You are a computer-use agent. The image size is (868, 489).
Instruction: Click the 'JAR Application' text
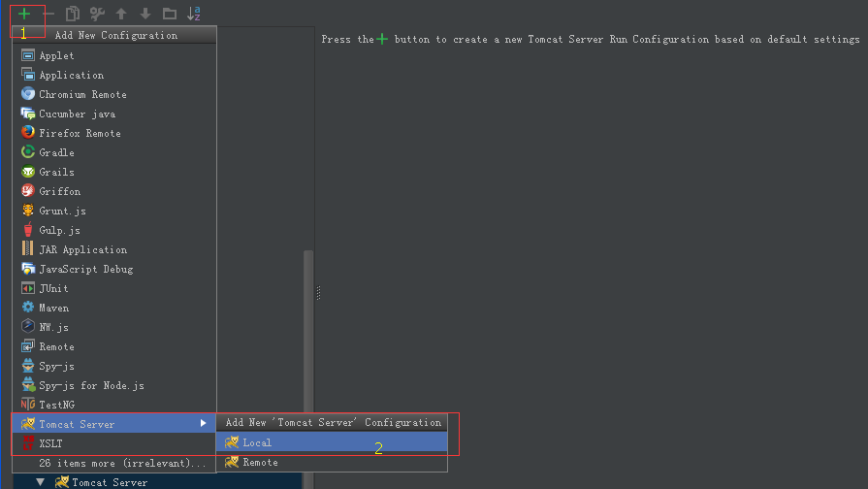tap(82, 249)
